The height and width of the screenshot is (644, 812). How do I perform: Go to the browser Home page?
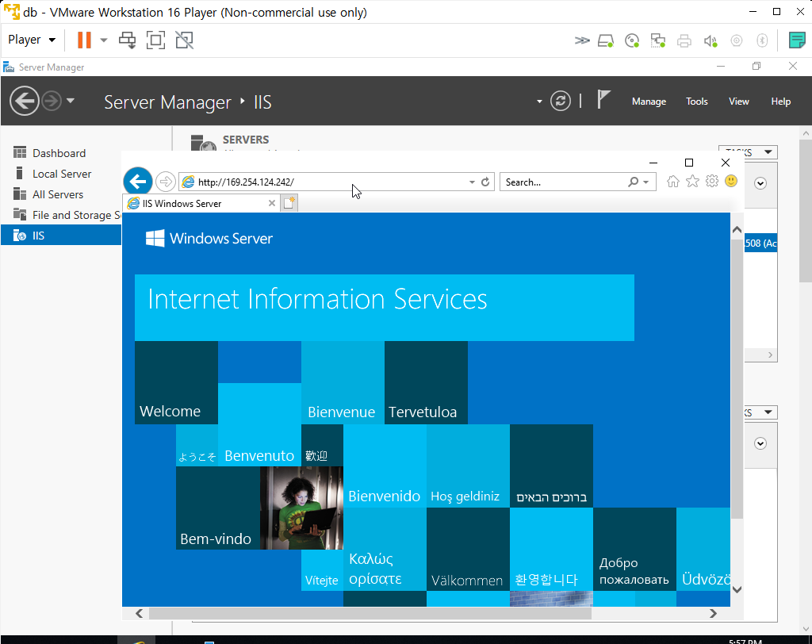(672, 182)
